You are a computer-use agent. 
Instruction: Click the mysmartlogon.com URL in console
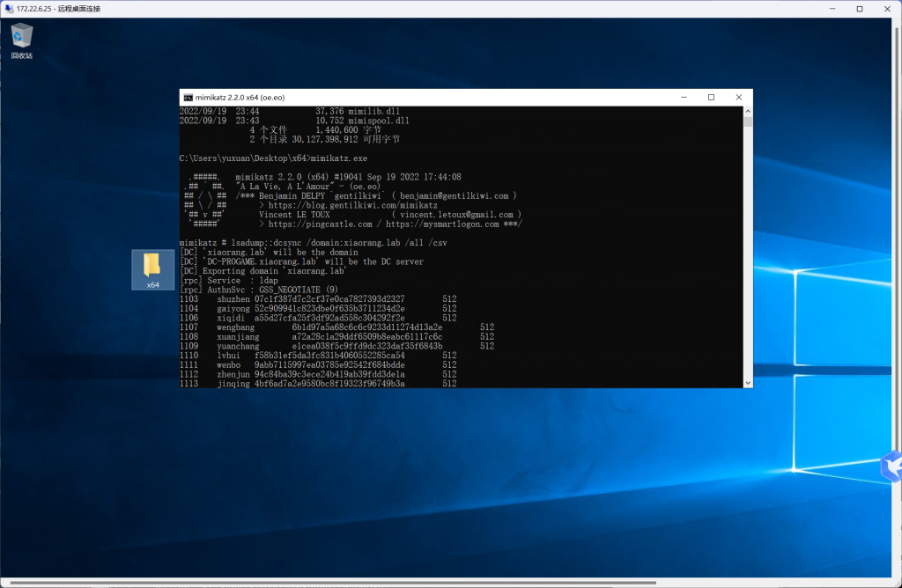tap(442, 224)
